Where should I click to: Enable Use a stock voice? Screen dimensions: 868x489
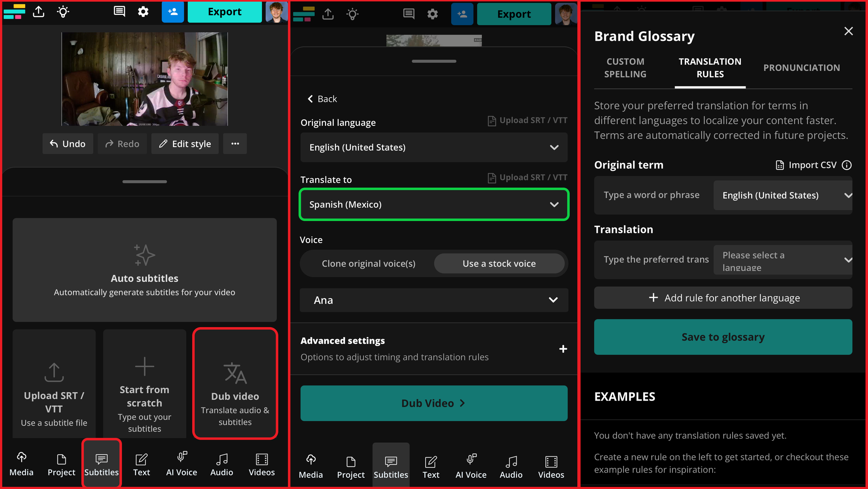click(x=500, y=263)
